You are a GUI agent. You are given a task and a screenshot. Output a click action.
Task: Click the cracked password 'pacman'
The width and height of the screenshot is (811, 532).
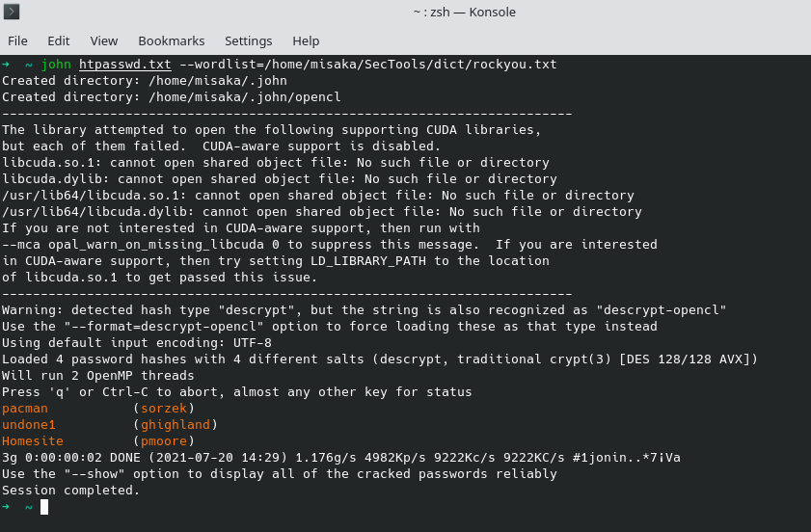pos(25,409)
